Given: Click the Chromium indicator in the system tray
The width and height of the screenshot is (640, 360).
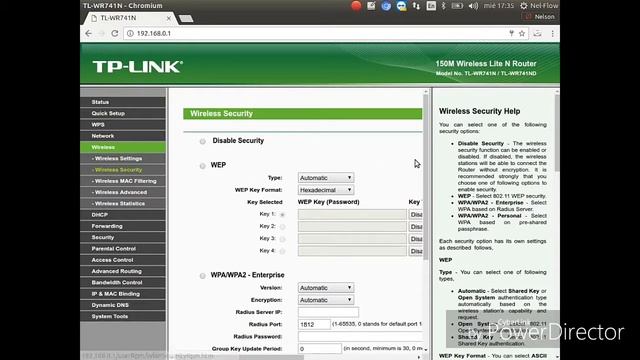Looking at the screenshot, I should (386, 6).
